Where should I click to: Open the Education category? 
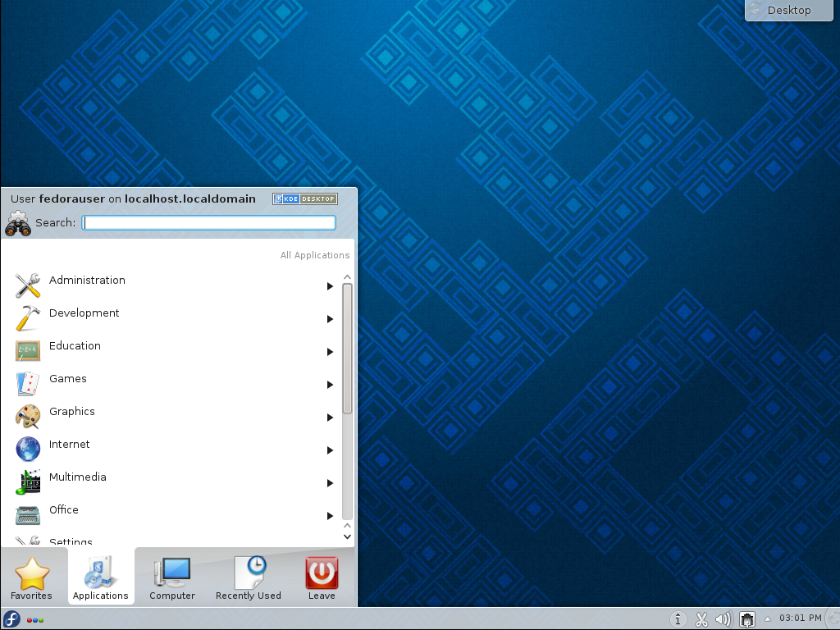coord(176,351)
